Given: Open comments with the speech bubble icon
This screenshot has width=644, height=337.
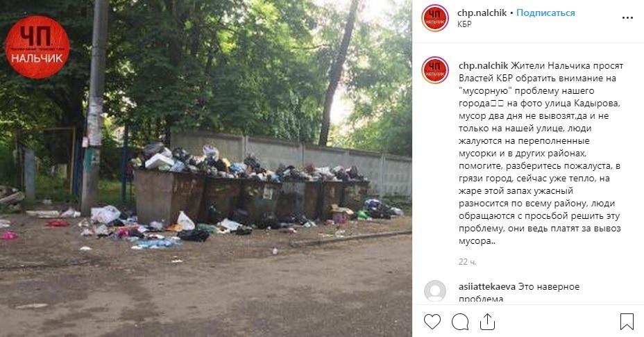Looking at the screenshot, I should coord(460,322).
